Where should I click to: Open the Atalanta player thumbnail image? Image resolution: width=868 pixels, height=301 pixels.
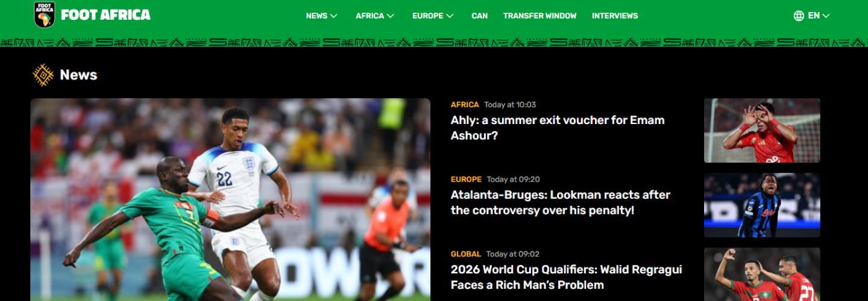click(762, 205)
